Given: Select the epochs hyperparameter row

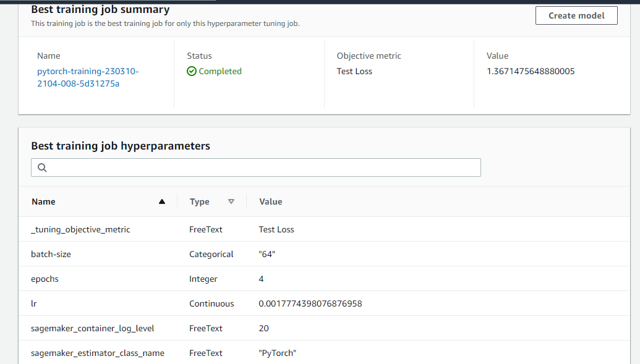Looking at the screenshot, I should 45,279.
